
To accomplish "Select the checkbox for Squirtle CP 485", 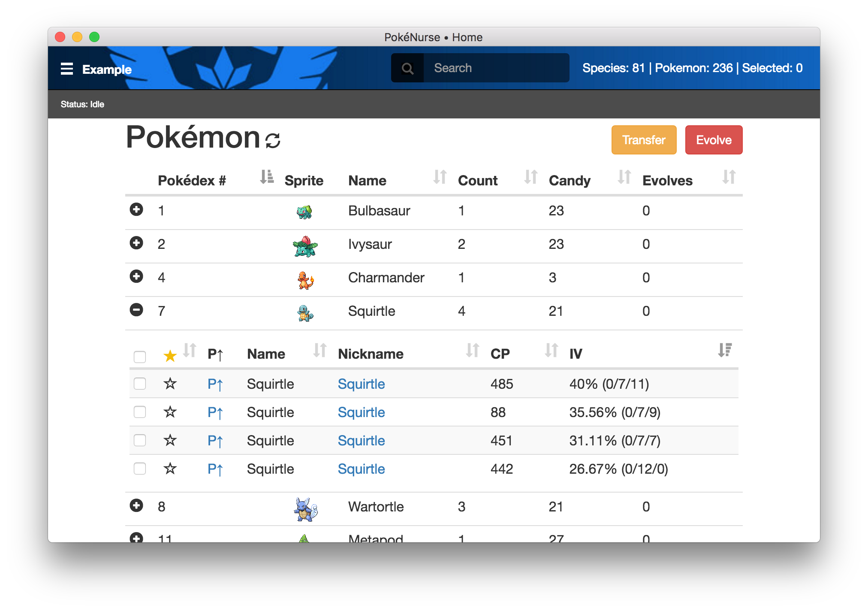I will point(140,383).
